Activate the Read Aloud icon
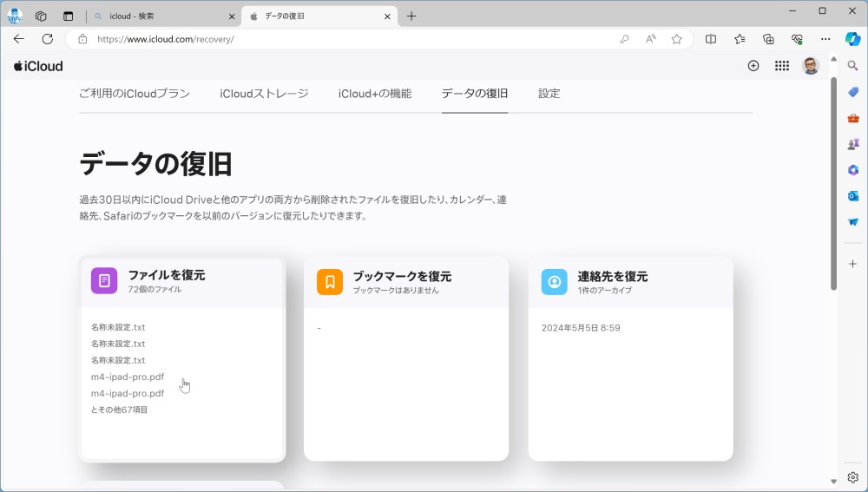This screenshot has height=492, width=868. 650,39
